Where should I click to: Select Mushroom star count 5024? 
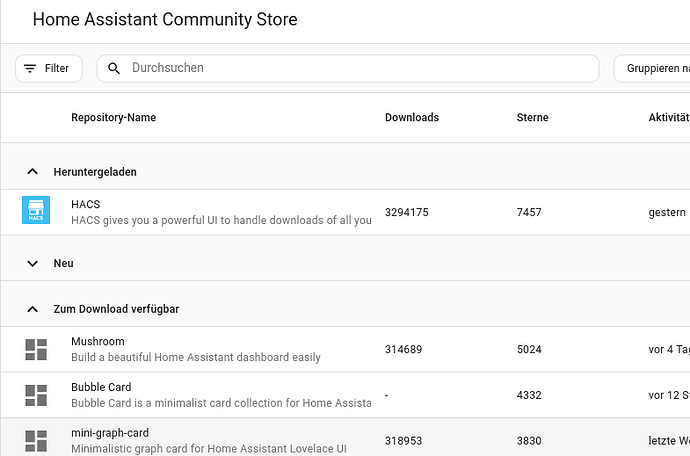click(529, 349)
